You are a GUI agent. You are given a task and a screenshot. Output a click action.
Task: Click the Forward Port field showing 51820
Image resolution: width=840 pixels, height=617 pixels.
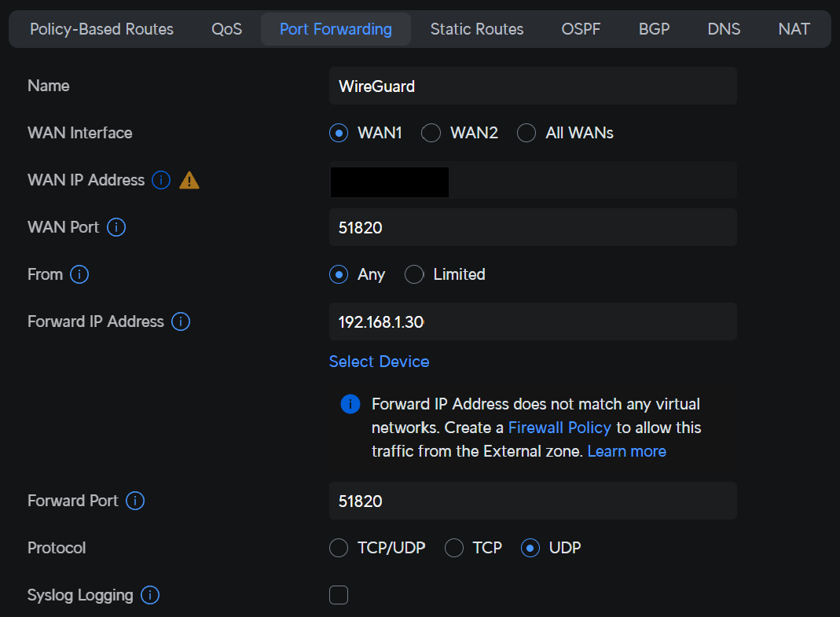(x=533, y=501)
